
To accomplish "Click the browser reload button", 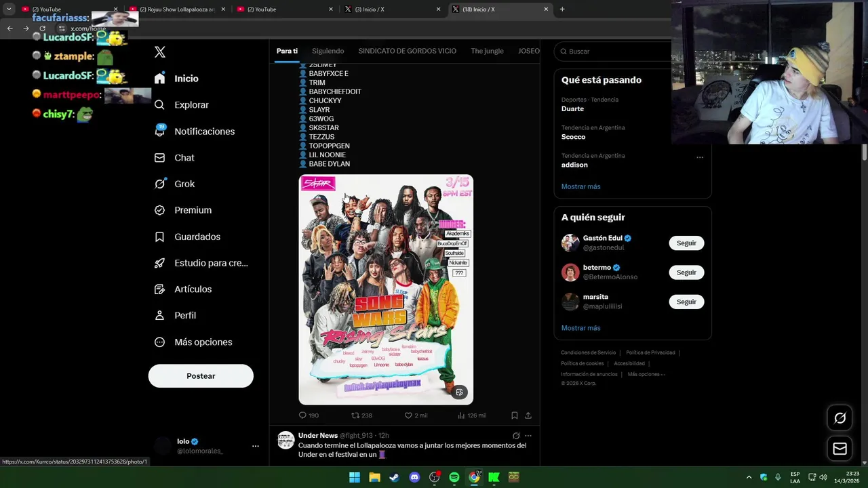I will (x=42, y=28).
